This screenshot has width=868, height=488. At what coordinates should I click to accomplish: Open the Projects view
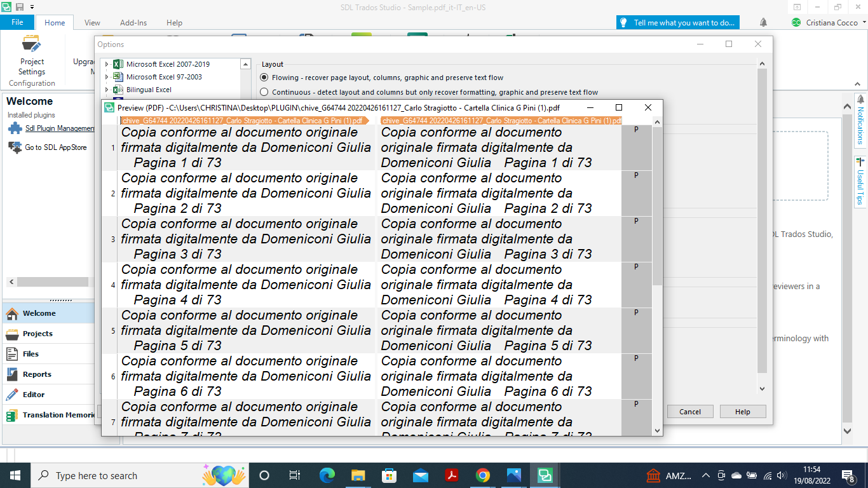pyautogui.click(x=48, y=334)
